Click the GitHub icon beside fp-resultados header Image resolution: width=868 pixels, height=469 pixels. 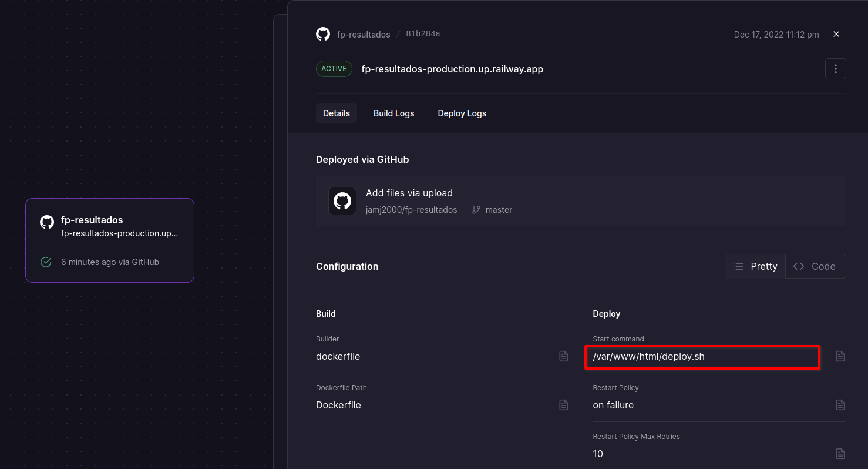point(323,34)
